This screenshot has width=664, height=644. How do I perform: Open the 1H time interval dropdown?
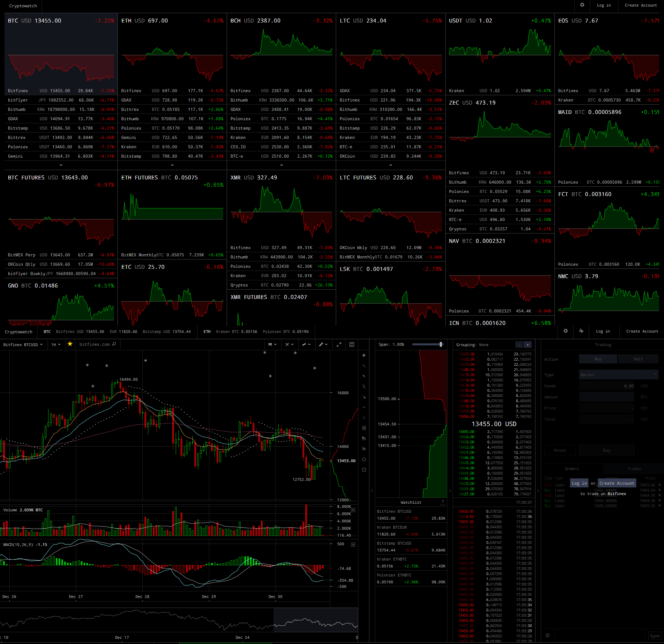pos(56,345)
